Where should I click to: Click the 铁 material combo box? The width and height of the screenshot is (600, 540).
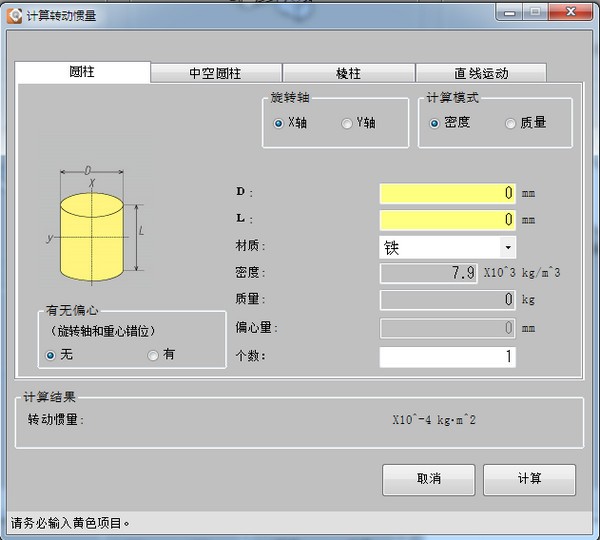coord(447,247)
